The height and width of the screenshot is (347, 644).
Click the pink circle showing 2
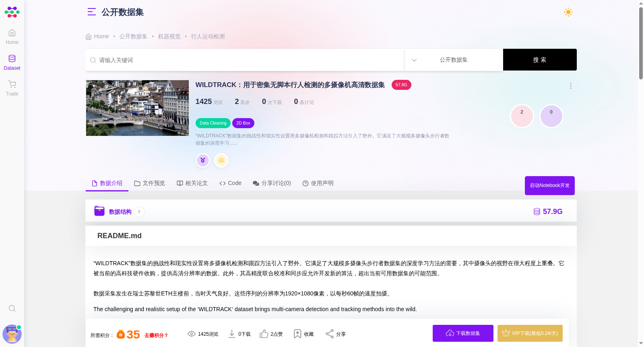coord(522,116)
